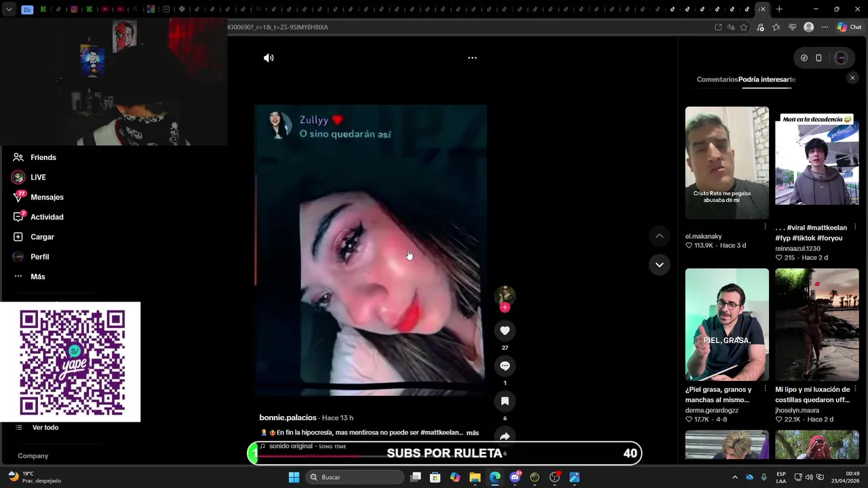Share the video with the arrow icon
Image resolution: width=868 pixels, height=488 pixels.
505,436
